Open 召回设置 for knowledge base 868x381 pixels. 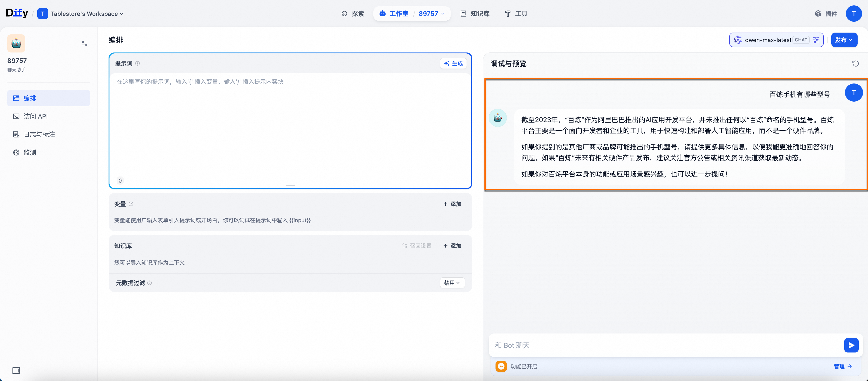(417, 246)
